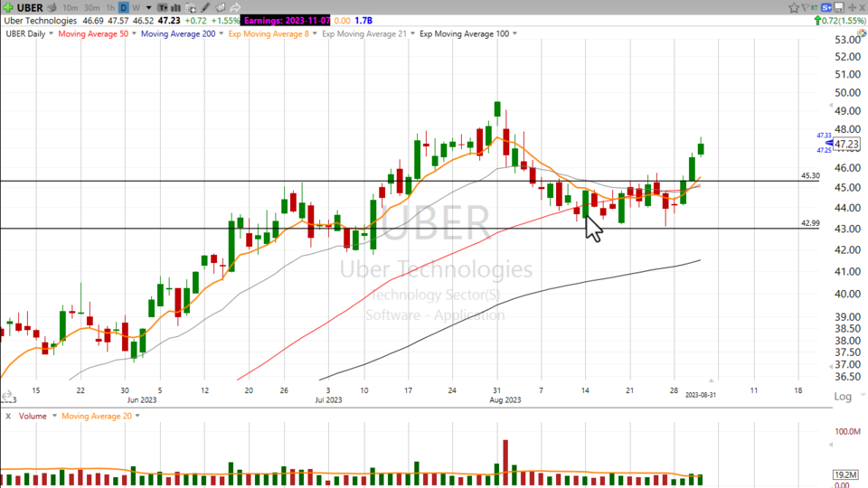This screenshot has width=868, height=488.
Task: Click the add-note icon in the toolbar
Action: (x=191, y=8)
